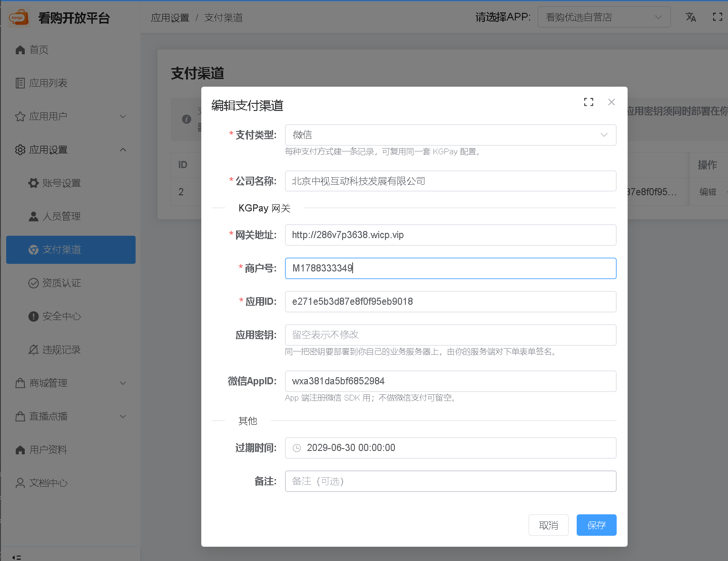Image resolution: width=728 pixels, height=561 pixels.
Task: Click the 操作 column header
Action: pyautogui.click(x=707, y=165)
